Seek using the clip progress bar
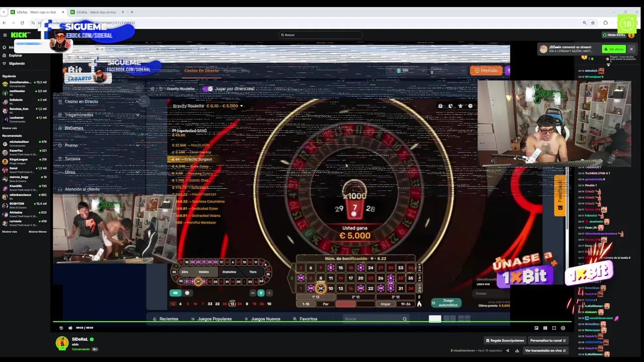 pos(312,322)
